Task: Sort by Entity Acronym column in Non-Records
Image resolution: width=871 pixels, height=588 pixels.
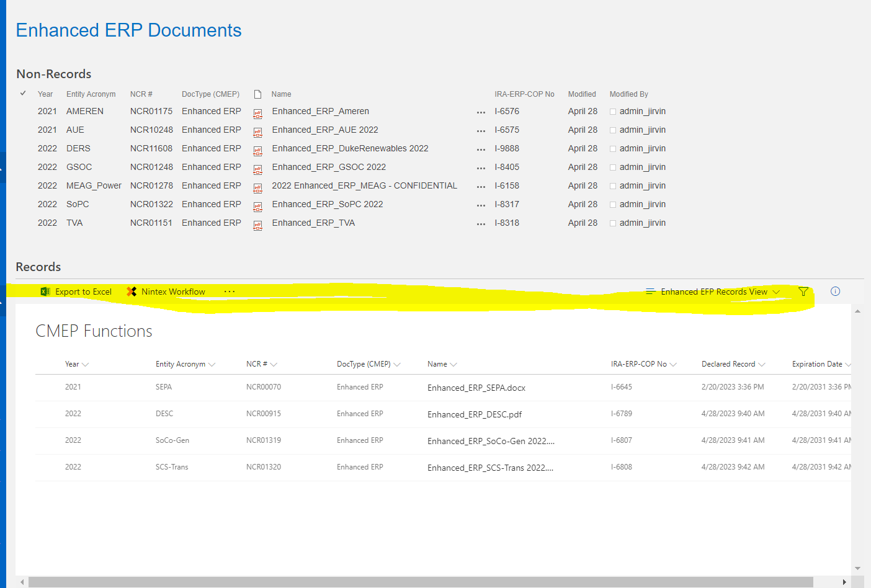Action: tap(91, 94)
